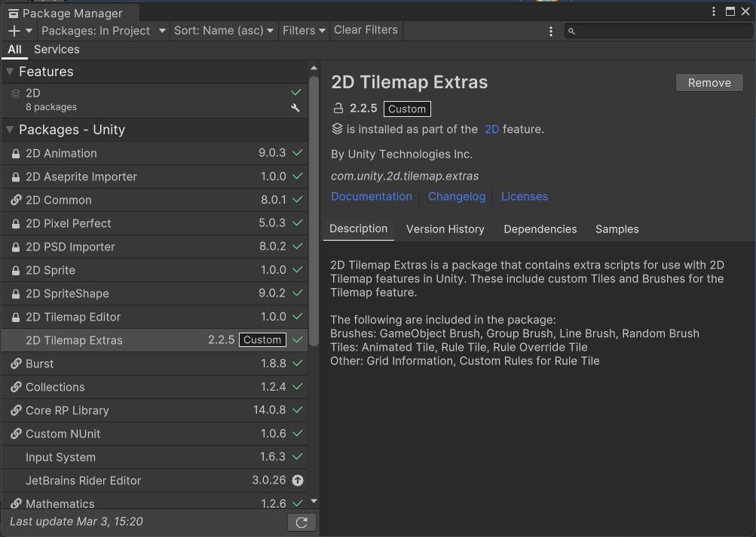Select the 2D Animation package
This screenshot has width=756, height=537.
click(155, 153)
